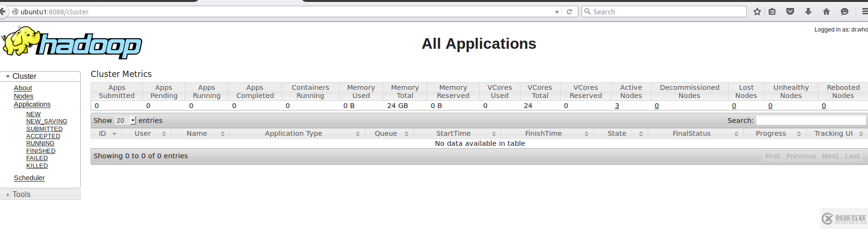
Task: Open the bookmarks list icon
Action: pyautogui.click(x=772, y=12)
